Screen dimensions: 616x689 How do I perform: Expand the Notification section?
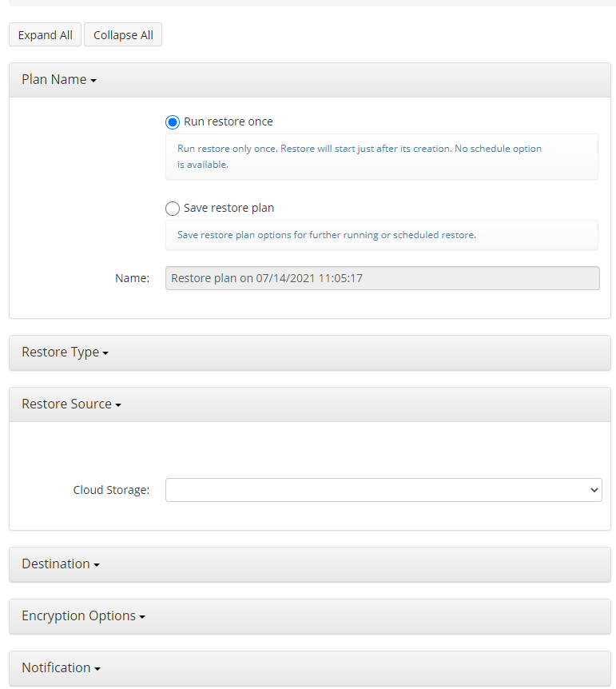point(310,668)
